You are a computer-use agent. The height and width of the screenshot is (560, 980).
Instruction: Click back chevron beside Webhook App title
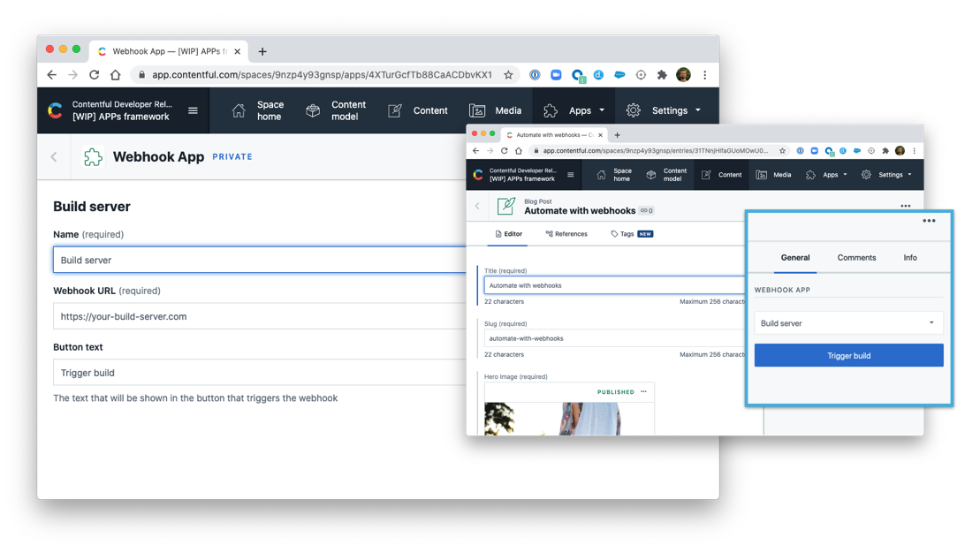(54, 157)
